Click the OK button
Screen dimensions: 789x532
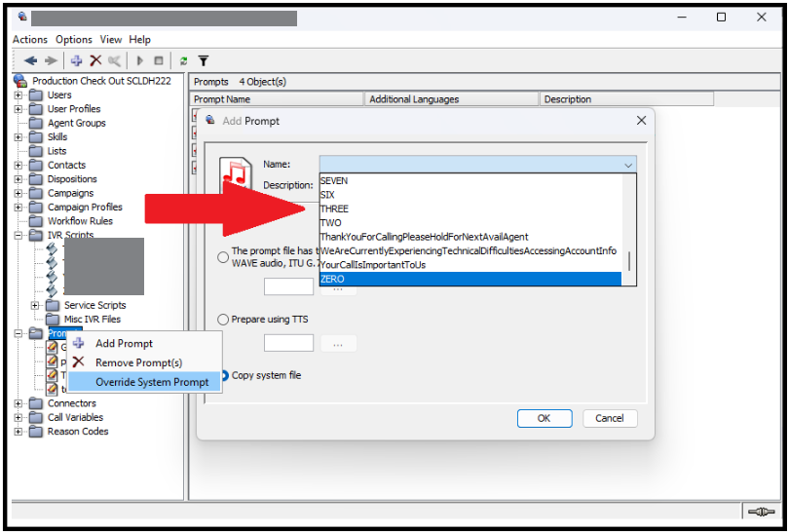(x=544, y=418)
